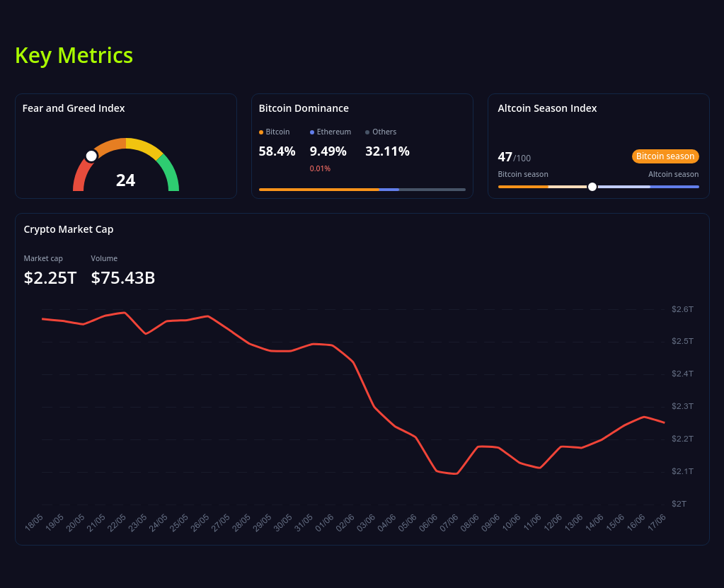Viewport: 724px width, 588px height.
Task: Click the 17/06 date on x-axis
Action: [x=657, y=522]
